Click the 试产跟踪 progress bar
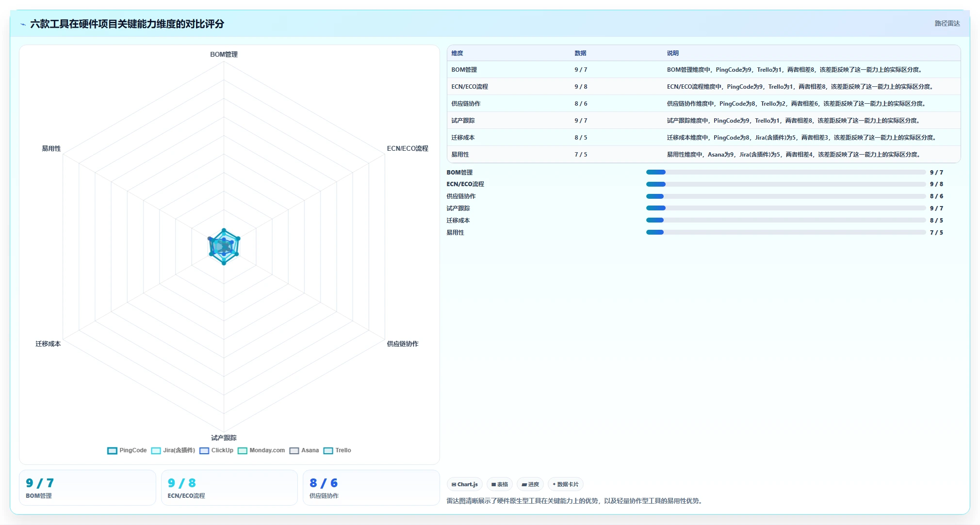This screenshot has height=525, width=980. pyautogui.click(x=785, y=208)
